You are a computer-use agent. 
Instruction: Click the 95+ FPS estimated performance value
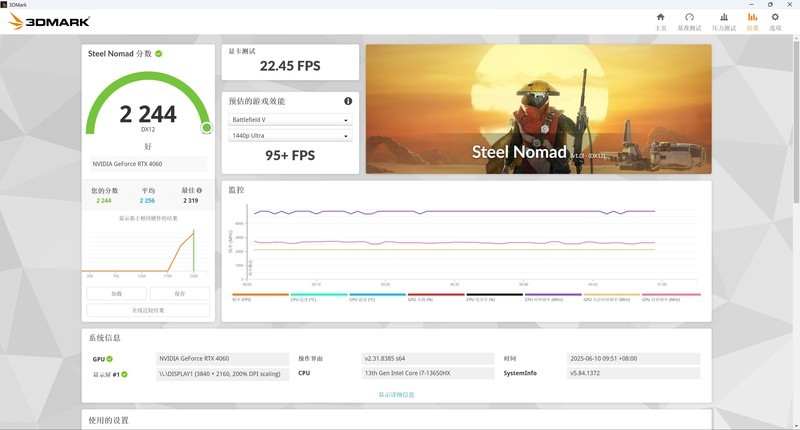[290, 156]
